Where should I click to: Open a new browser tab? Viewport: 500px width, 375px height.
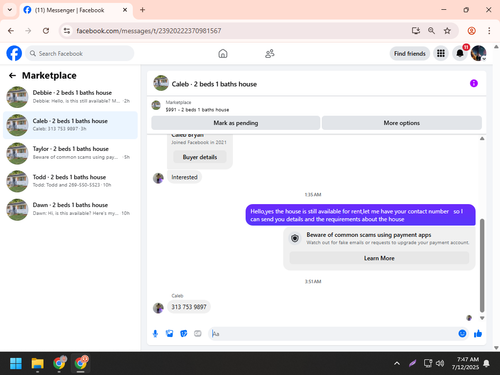coord(142,10)
